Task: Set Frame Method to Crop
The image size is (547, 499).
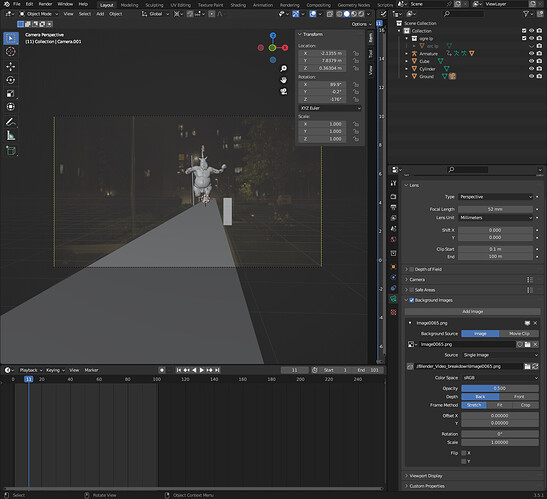Action: [x=525, y=405]
